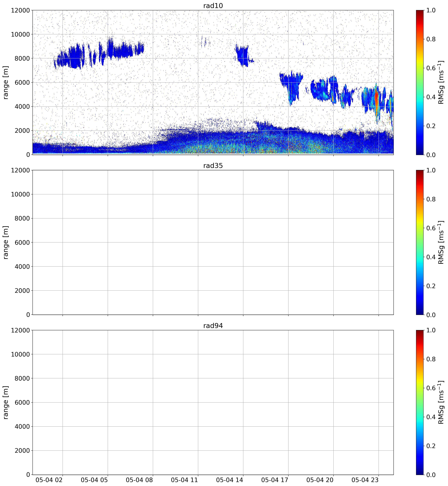Click the 8000 range tick of rad35
The height and width of the screenshot is (486, 448).
(x=22, y=218)
